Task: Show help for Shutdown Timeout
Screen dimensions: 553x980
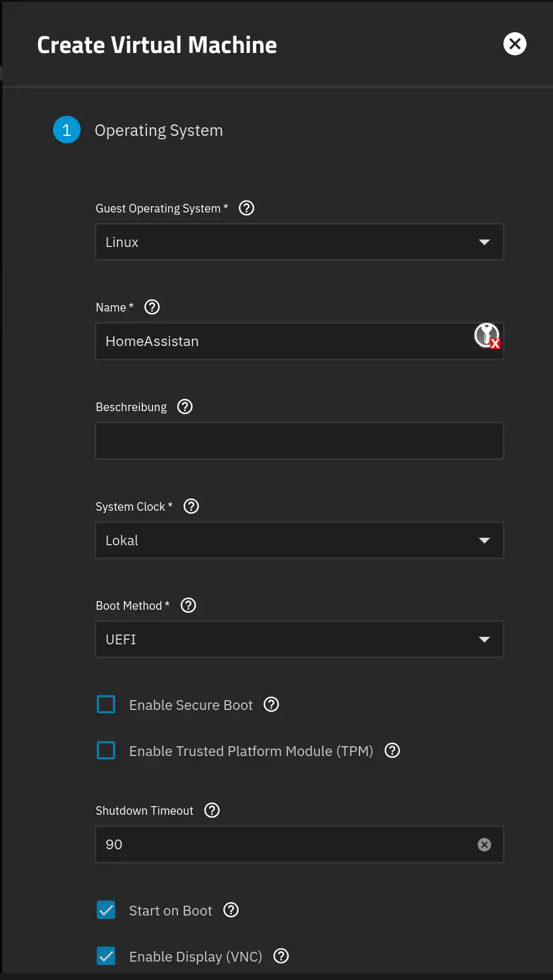Action: tap(212, 810)
